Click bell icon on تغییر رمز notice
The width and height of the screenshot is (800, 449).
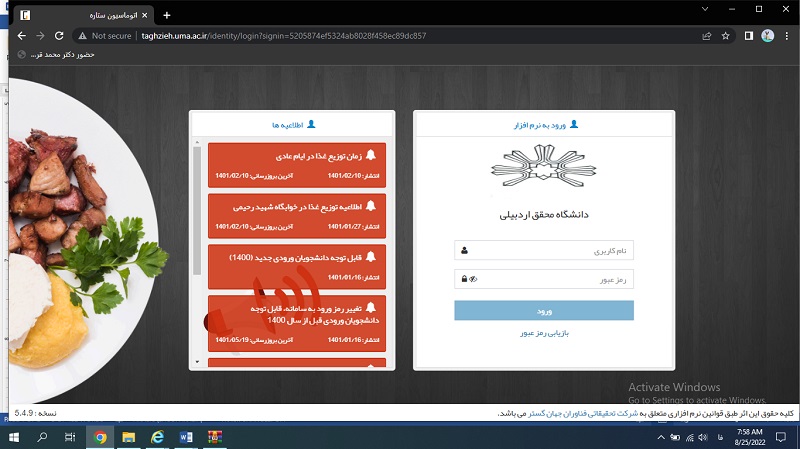(x=371, y=307)
